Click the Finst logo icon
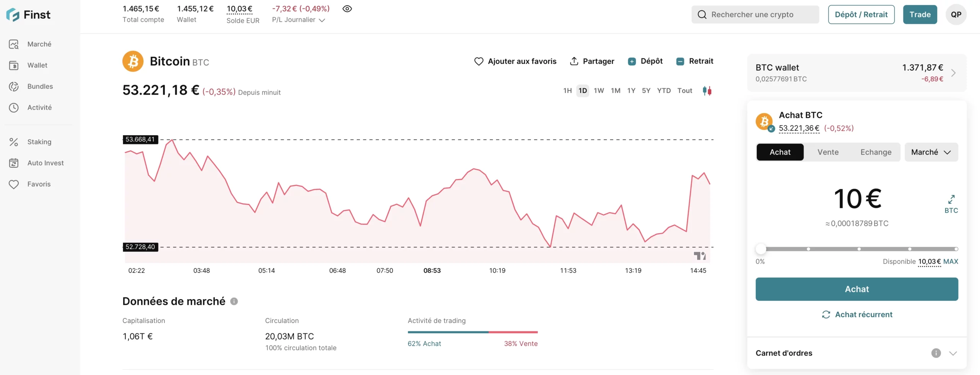Screen dimensions: 980x375 click(x=13, y=15)
